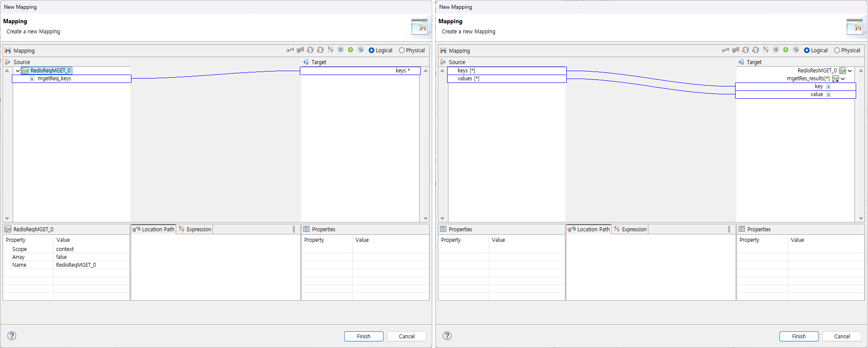This screenshot has height=348, width=868.
Task: Click round collapse-arrows icon in left dialog toolbar
Action: coord(341,50)
